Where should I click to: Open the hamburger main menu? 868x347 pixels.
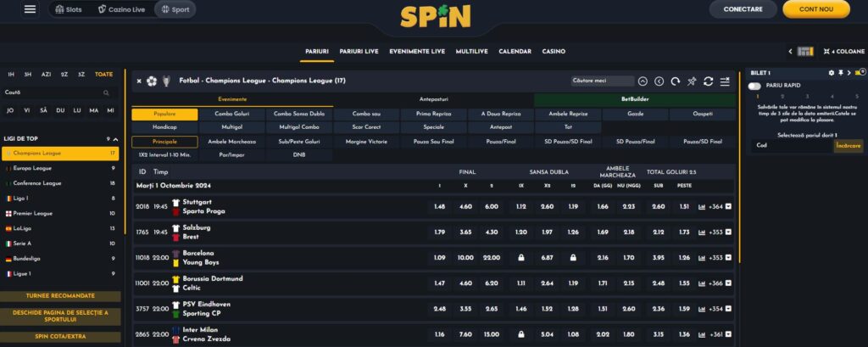tap(30, 9)
